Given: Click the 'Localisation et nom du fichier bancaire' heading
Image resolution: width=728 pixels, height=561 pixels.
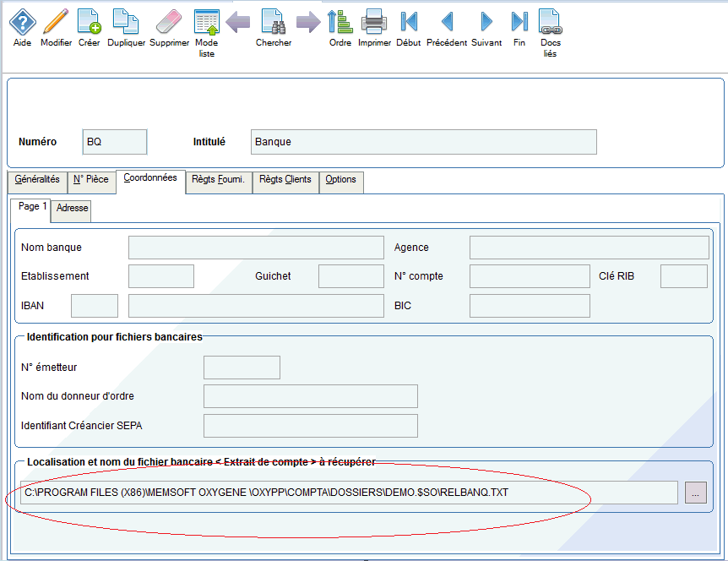Looking at the screenshot, I should pyautogui.click(x=201, y=461).
